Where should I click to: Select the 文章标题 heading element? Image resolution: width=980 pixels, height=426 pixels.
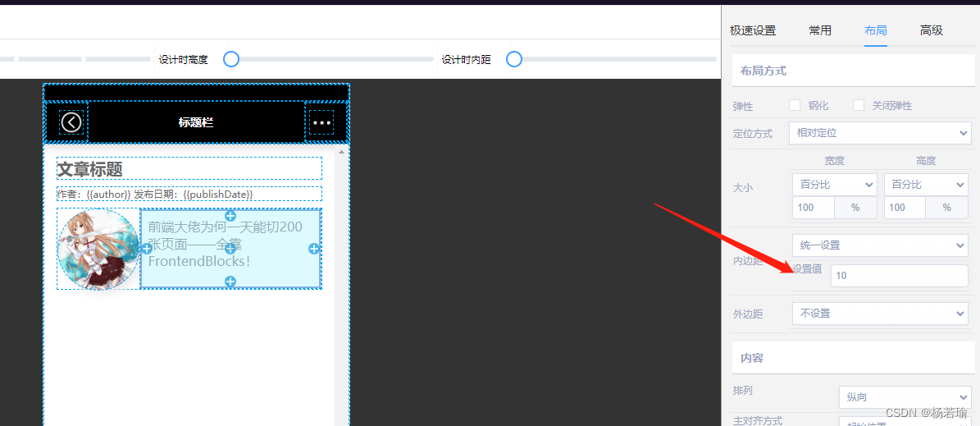click(x=189, y=169)
